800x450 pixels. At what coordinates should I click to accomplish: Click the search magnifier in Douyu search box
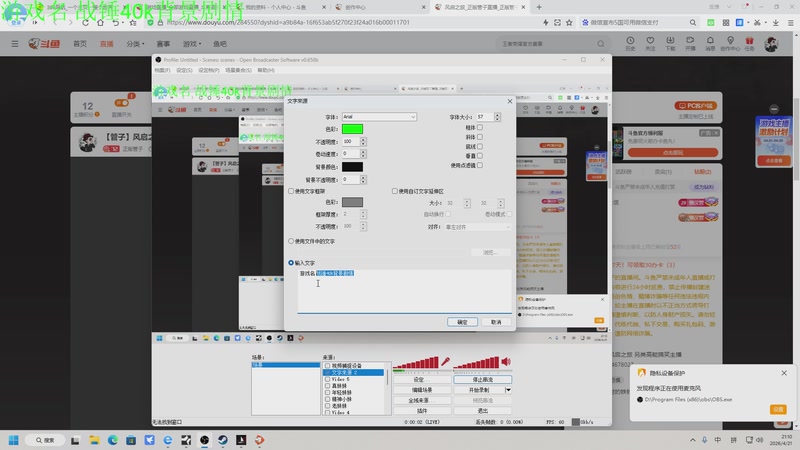point(601,44)
